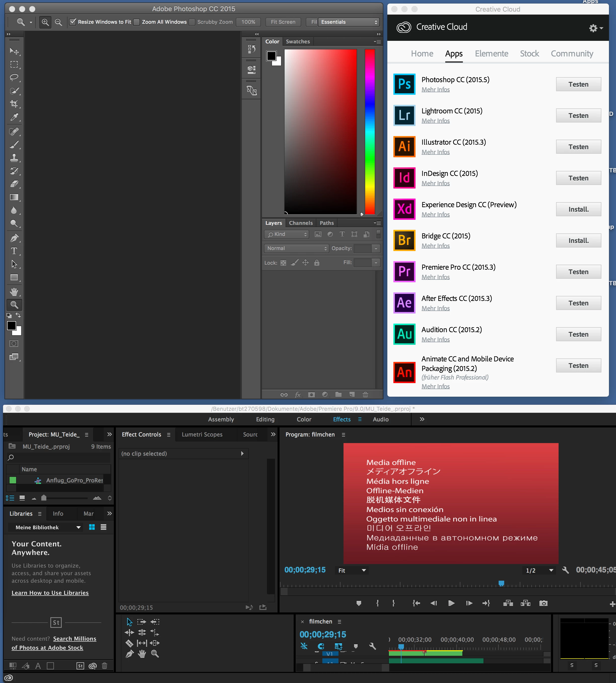Click the Fit Screen button
This screenshot has height=683, width=616.
click(283, 22)
